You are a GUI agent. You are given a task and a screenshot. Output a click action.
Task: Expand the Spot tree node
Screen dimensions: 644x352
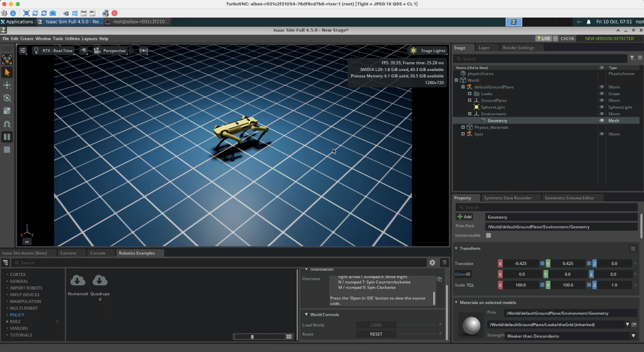(463, 134)
